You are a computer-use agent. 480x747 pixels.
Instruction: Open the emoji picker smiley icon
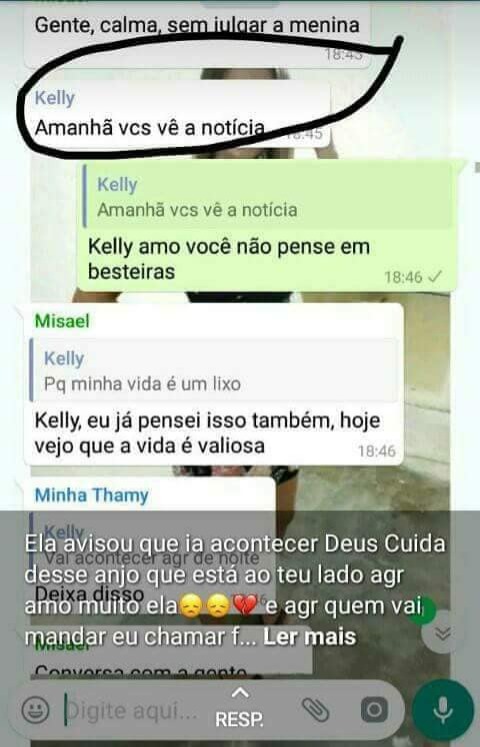coord(35,710)
